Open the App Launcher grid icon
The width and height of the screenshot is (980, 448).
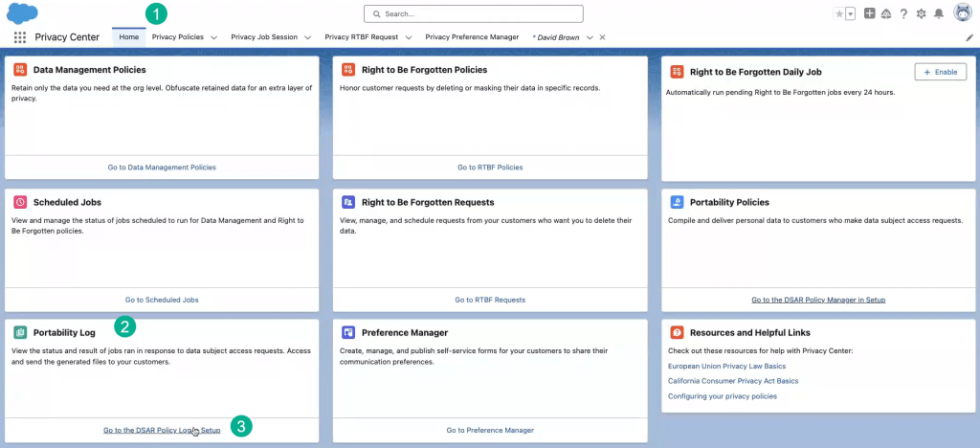(20, 37)
